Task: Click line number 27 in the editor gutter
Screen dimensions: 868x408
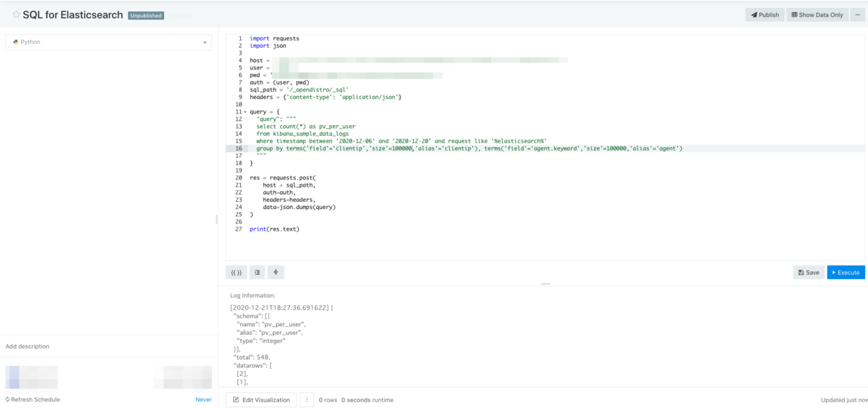Action: (239, 229)
